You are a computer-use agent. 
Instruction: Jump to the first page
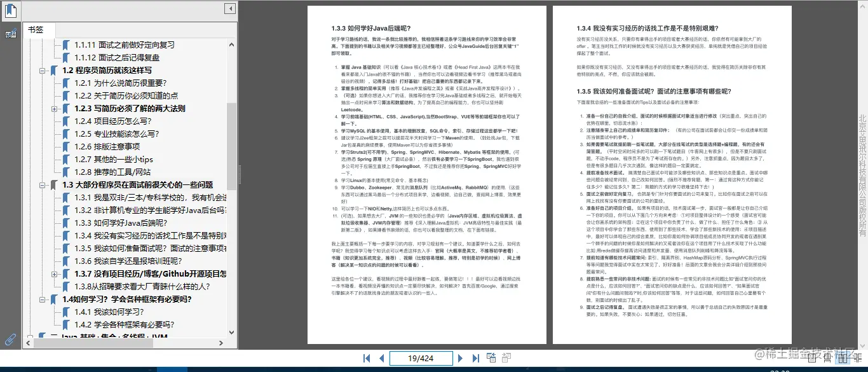coord(367,359)
